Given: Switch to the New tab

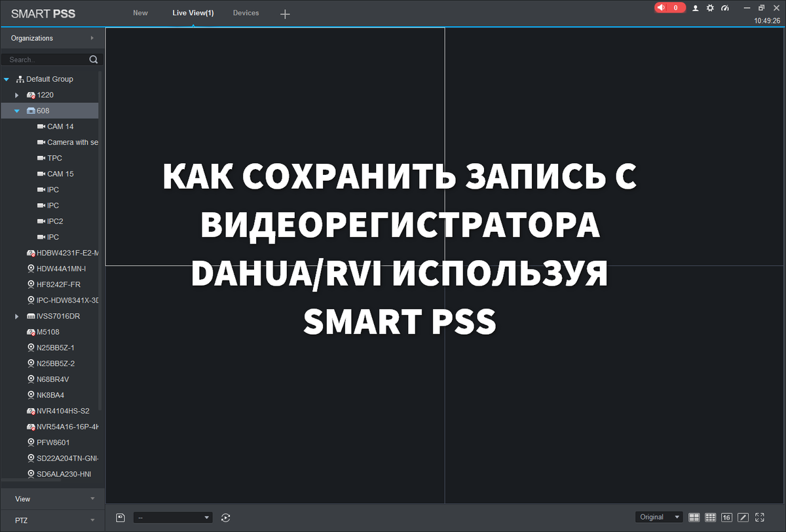Looking at the screenshot, I should tap(140, 13).
